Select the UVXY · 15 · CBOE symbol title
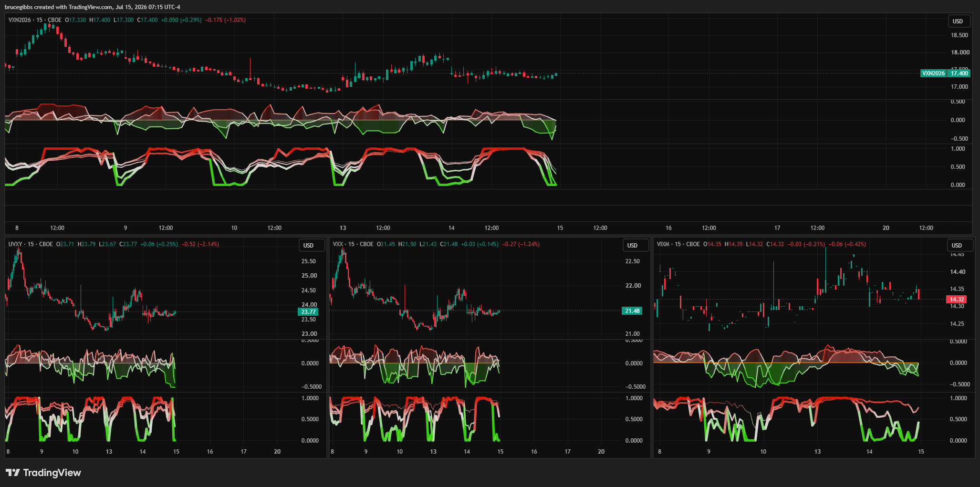 31,244
